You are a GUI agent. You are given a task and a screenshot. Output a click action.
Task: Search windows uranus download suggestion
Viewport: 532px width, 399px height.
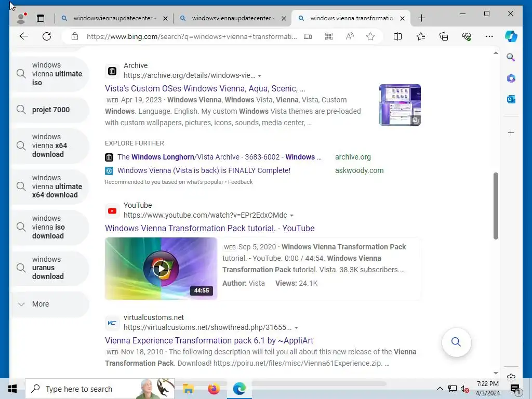pos(50,268)
